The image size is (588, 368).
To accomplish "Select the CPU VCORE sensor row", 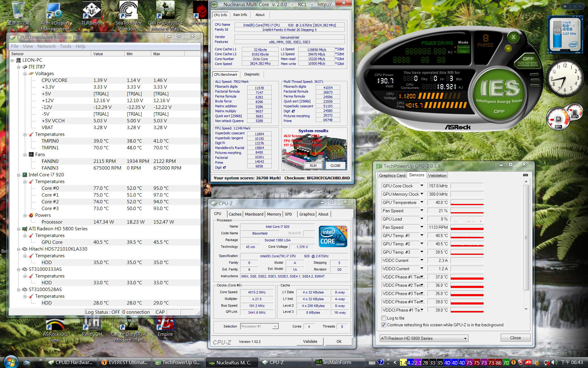I will (x=105, y=80).
